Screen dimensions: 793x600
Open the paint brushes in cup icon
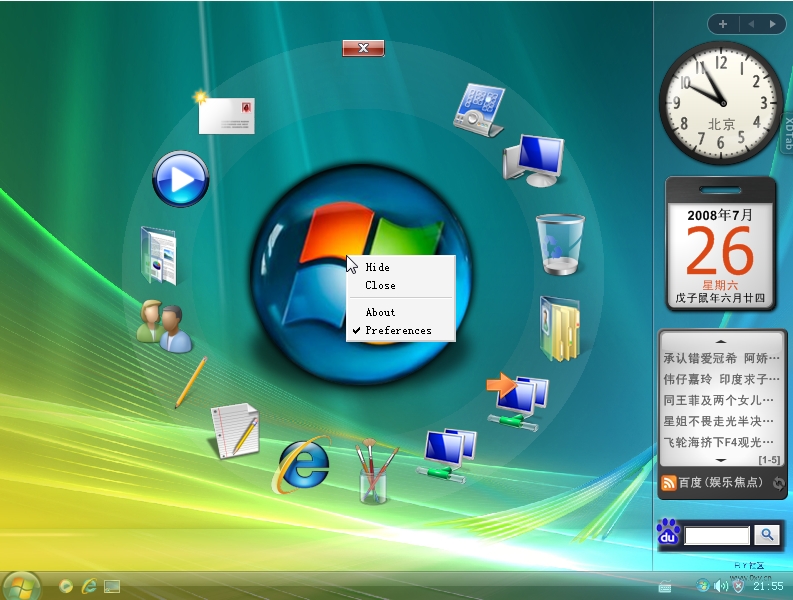375,472
